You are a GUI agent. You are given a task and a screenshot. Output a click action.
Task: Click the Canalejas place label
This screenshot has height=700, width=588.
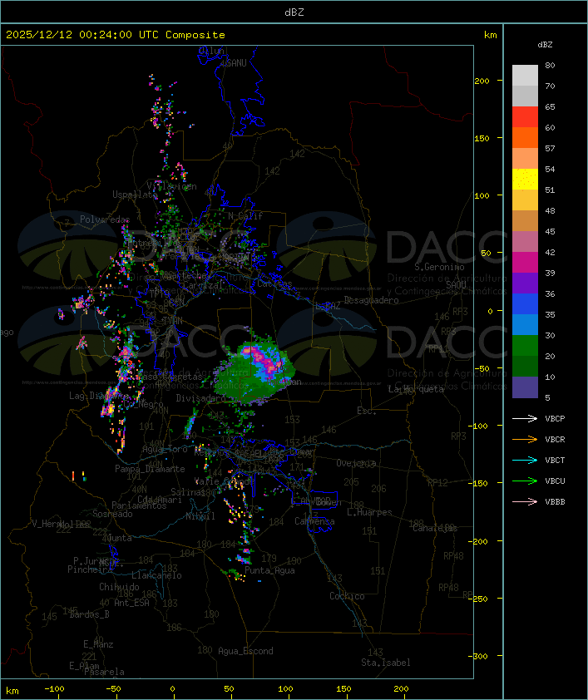[x=435, y=529]
